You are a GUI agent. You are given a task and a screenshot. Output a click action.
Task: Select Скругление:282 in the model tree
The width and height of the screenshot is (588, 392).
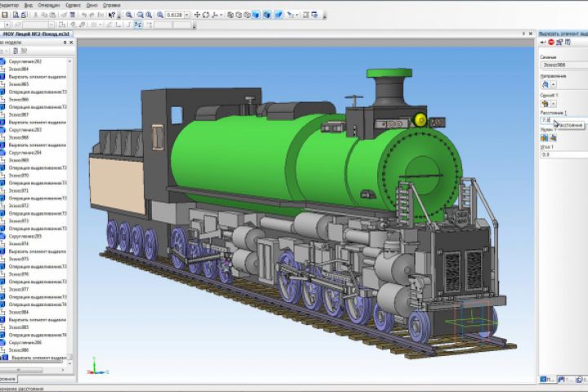point(24,61)
